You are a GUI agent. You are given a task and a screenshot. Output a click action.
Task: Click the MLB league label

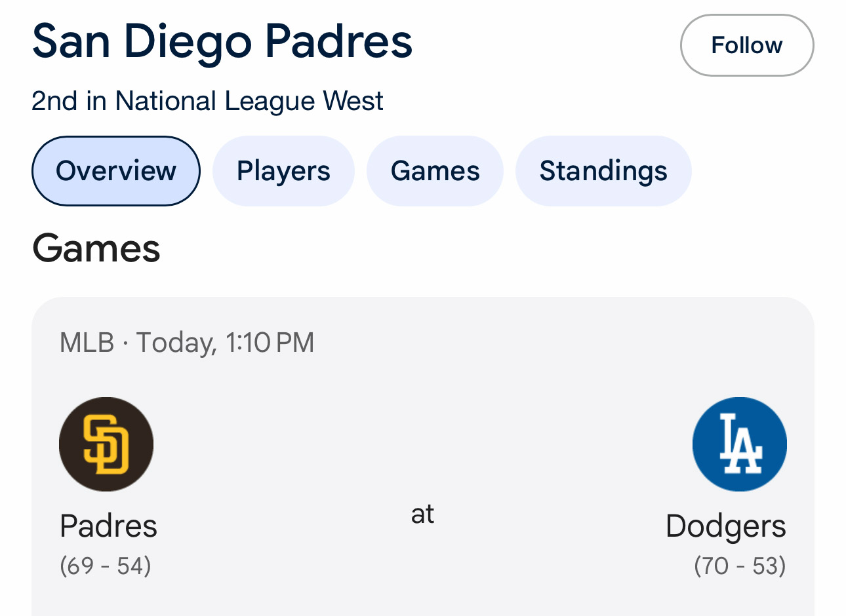click(87, 343)
